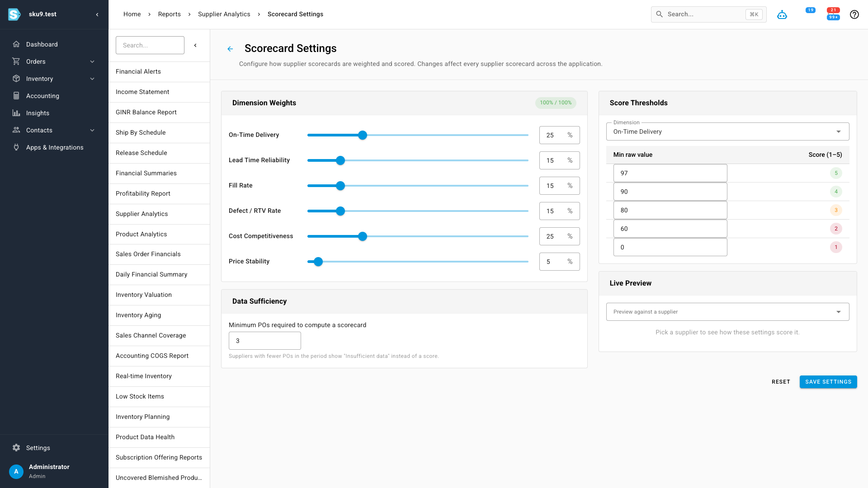Edit Price Stability percent field
Screen dimensions: 868x488
(x=559, y=262)
